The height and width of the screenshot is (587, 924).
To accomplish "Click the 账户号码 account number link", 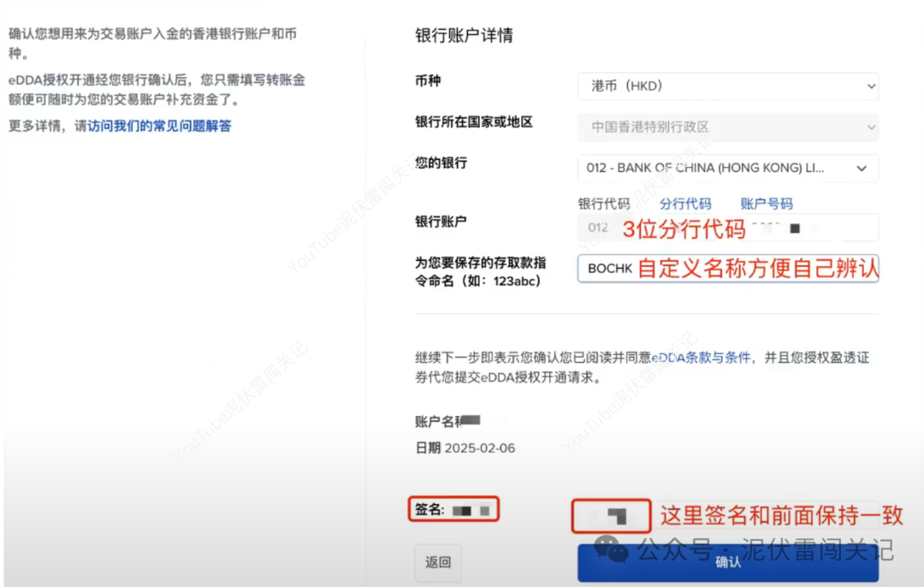I will pos(766,204).
